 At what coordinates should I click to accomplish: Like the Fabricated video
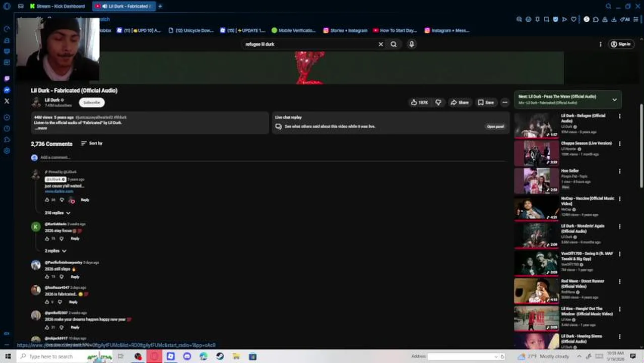(x=419, y=102)
